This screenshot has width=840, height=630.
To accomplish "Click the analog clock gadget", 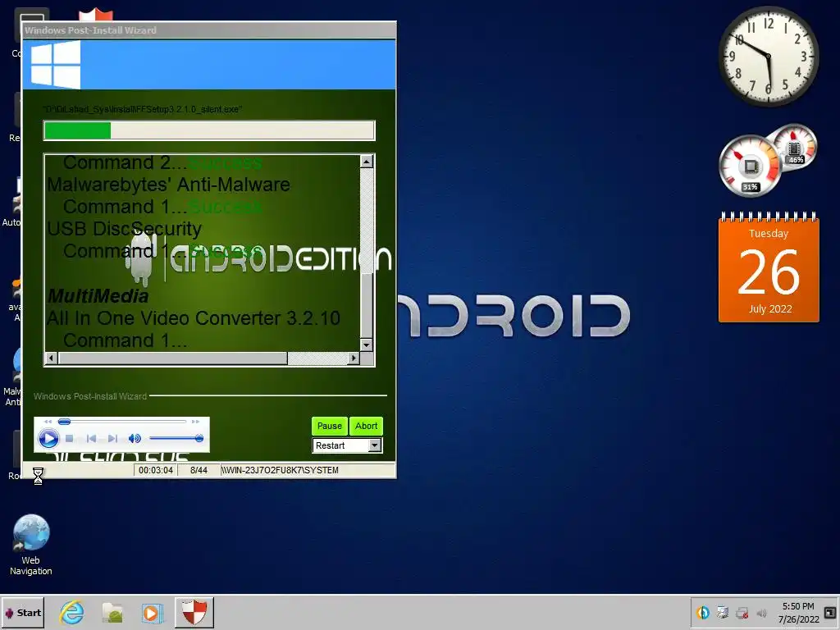I will (768, 56).
